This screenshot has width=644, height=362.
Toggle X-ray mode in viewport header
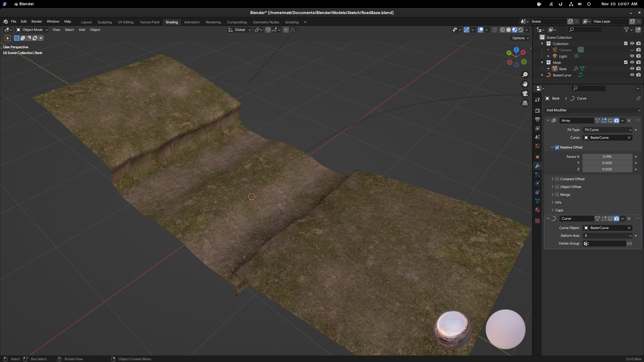(494, 30)
